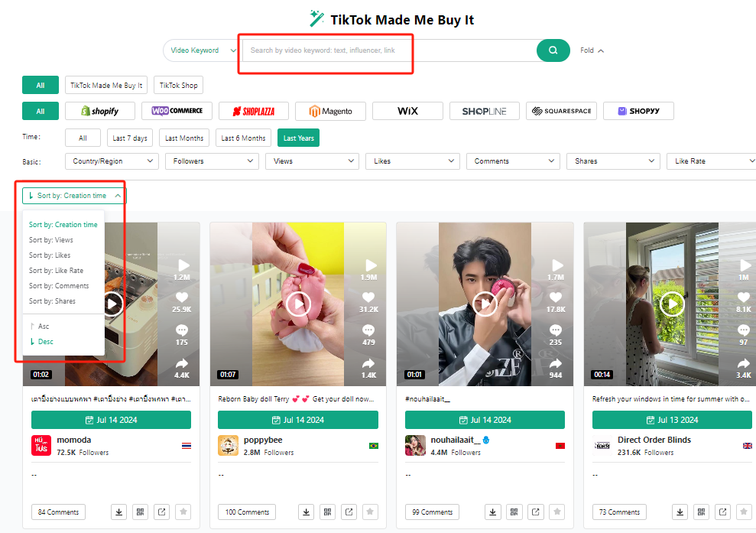
Task: Open 84 Comments for momoda video
Action: pos(58,512)
